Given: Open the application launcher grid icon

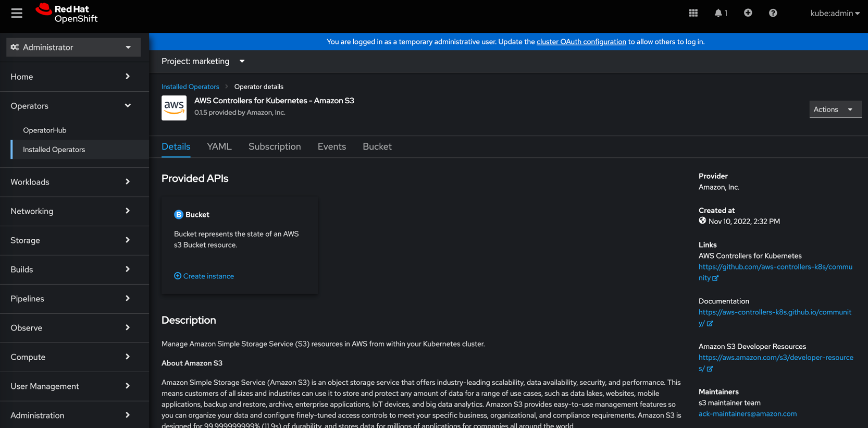Looking at the screenshot, I should [x=693, y=13].
